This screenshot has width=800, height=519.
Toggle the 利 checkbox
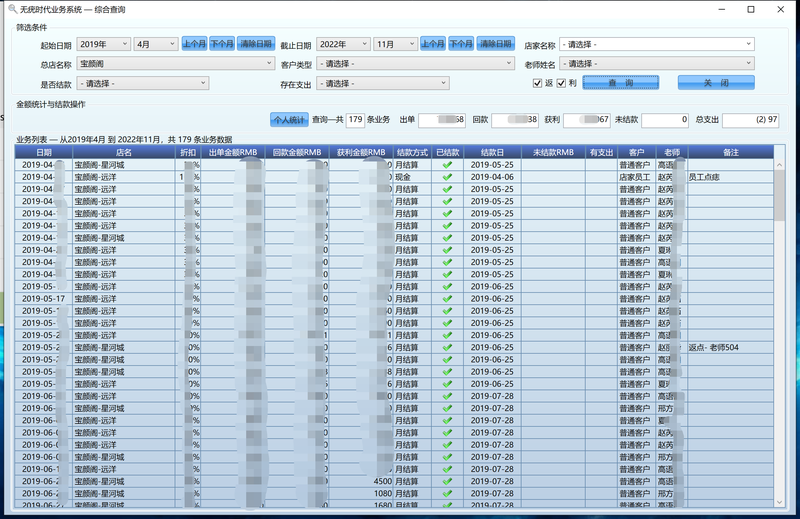pyautogui.click(x=561, y=83)
